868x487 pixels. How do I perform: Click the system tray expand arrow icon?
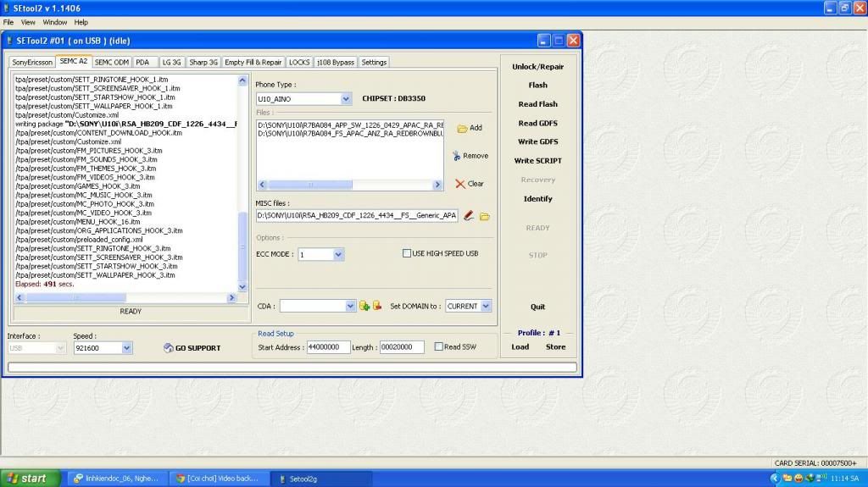tap(775, 479)
